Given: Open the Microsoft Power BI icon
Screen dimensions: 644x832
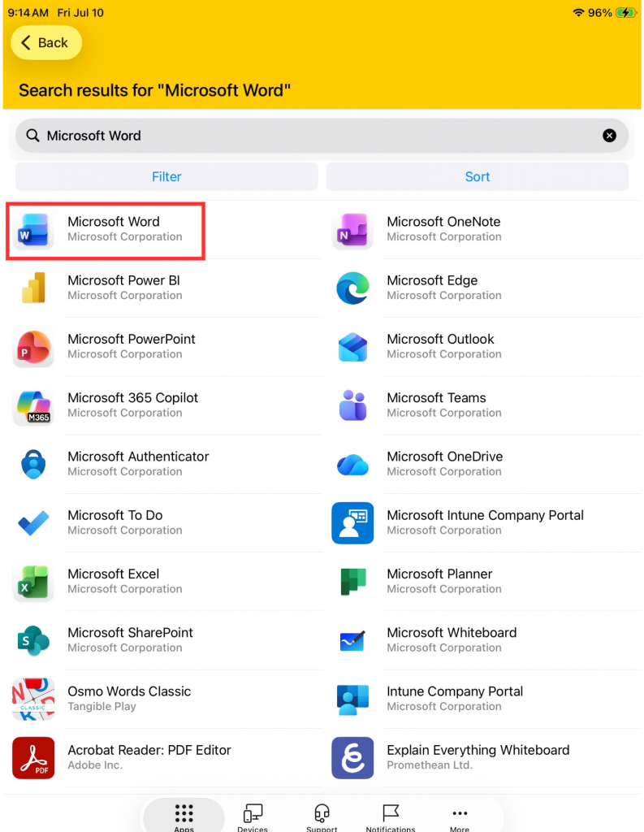Looking at the screenshot, I should pos(33,288).
